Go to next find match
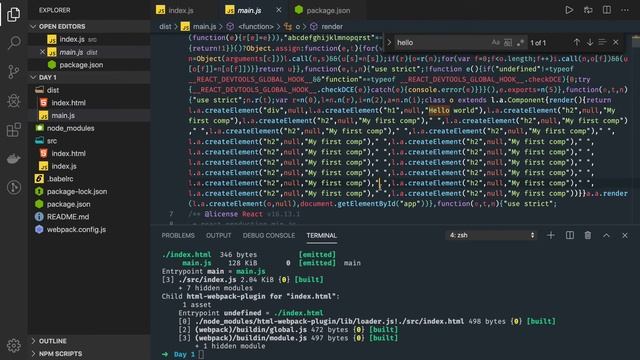Viewport: 640px width, 360px height. coord(590,42)
